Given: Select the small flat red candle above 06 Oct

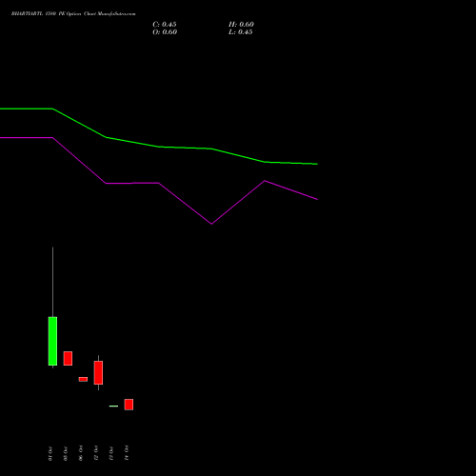Looking at the screenshot, I should [83, 379].
